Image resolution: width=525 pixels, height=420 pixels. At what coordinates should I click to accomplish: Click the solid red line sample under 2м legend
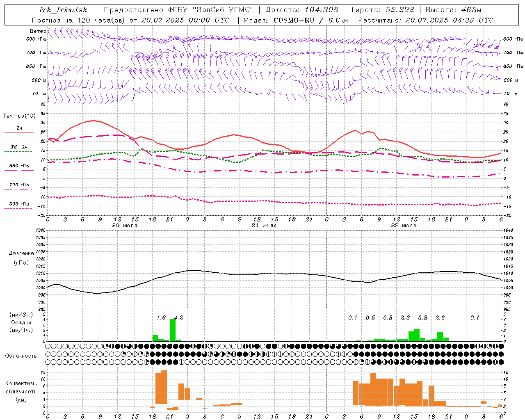click(x=19, y=132)
